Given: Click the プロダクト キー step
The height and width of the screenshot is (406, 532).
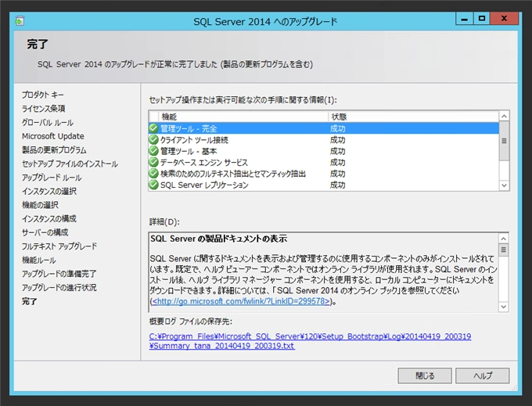Looking at the screenshot, I should coord(43,95).
